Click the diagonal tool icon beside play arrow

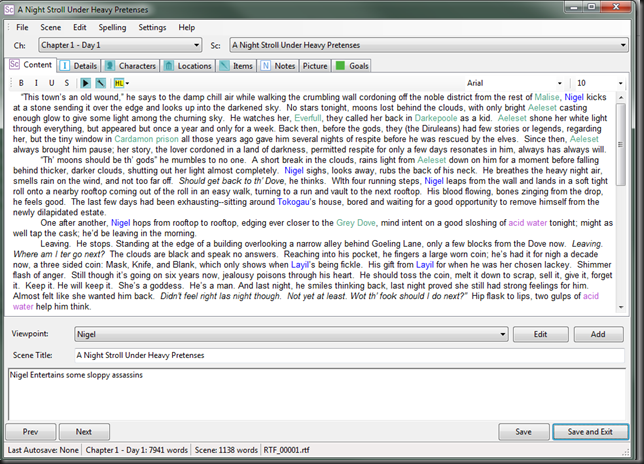[101, 83]
